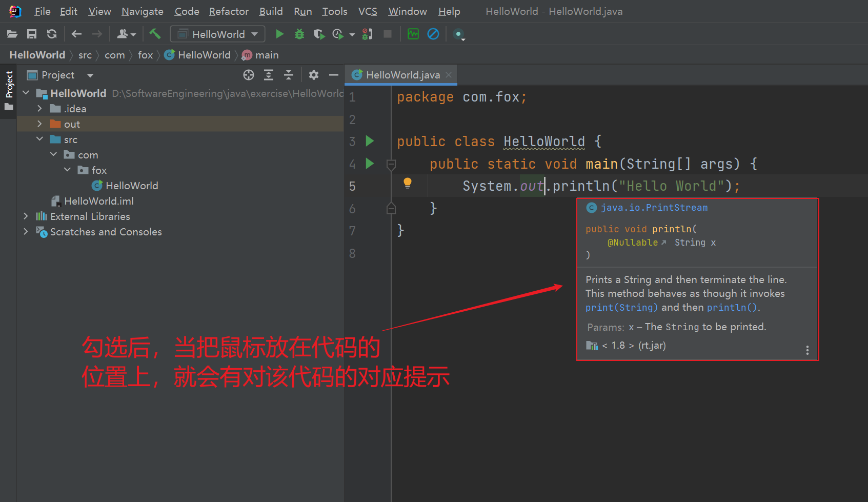
Task: Click the run gutter icon beside class HelloWorld
Action: 370,141
